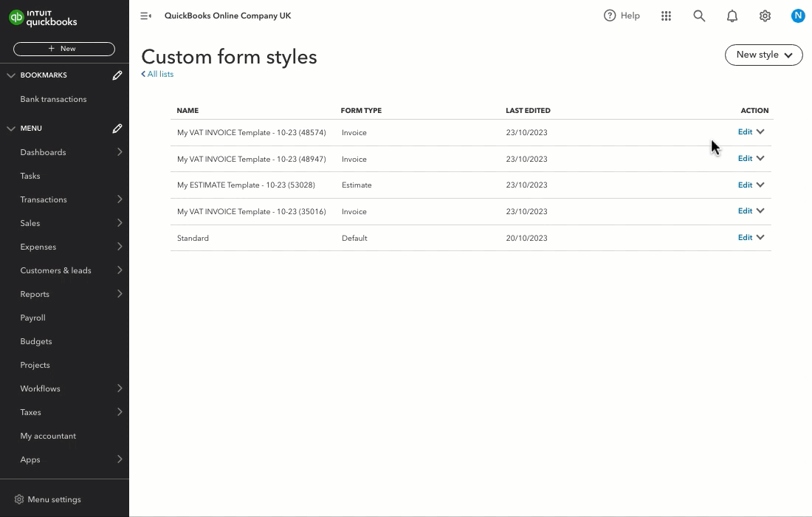Expand the Dashboards submenu arrow
812x517 pixels.
pos(120,152)
